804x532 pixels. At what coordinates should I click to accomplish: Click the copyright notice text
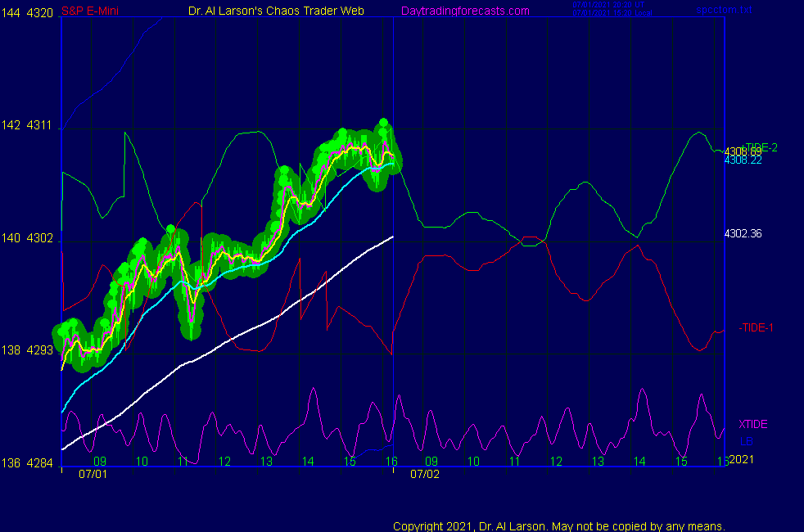[559, 526]
